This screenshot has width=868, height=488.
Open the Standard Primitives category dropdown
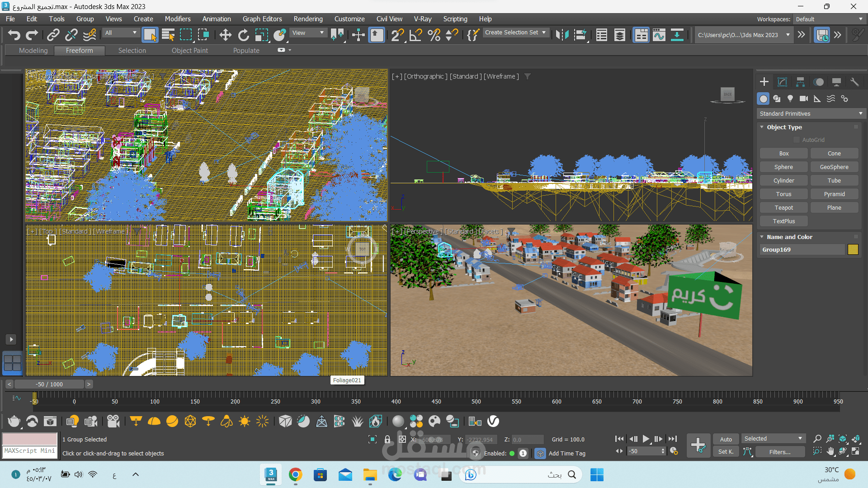tap(811, 113)
